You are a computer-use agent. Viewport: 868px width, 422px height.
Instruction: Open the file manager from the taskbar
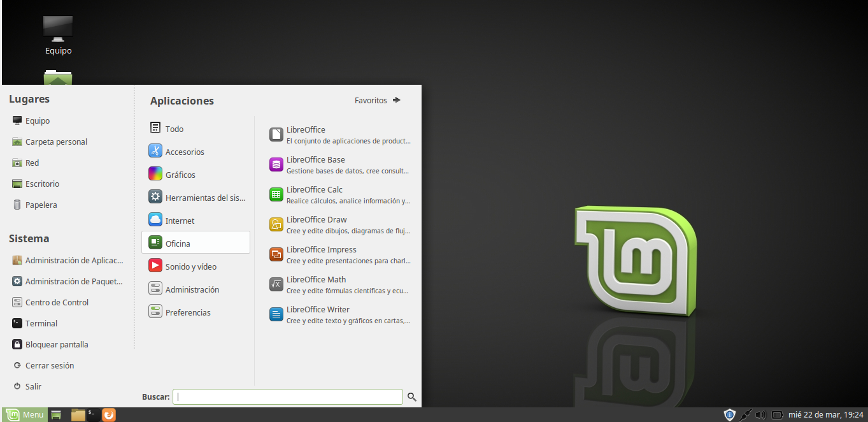76,414
